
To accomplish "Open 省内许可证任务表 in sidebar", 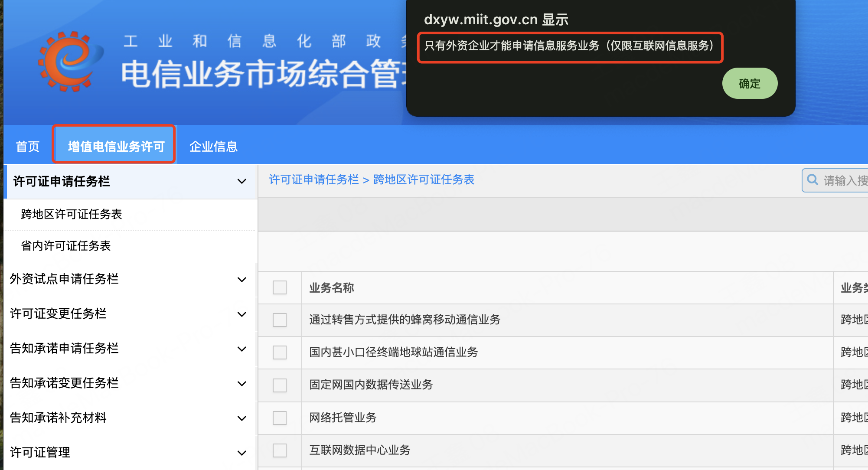I will (x=66, y=246).
